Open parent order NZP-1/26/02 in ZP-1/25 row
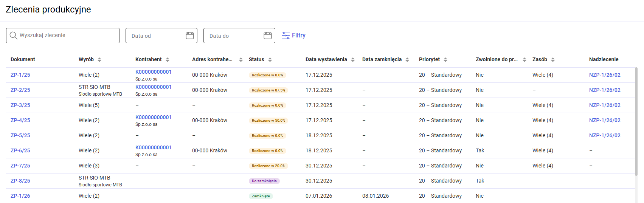This screenshot has width=644, height=203. pos(605,75)
